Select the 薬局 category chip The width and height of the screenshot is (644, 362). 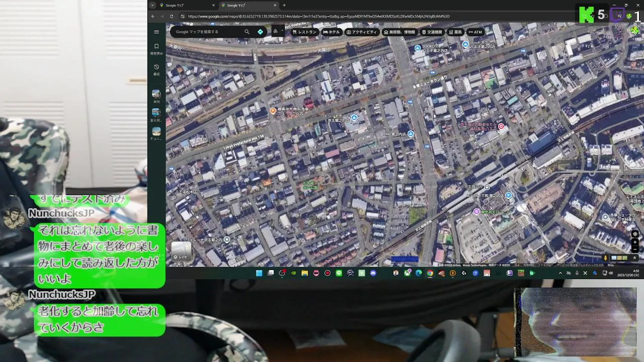point(455,32)
